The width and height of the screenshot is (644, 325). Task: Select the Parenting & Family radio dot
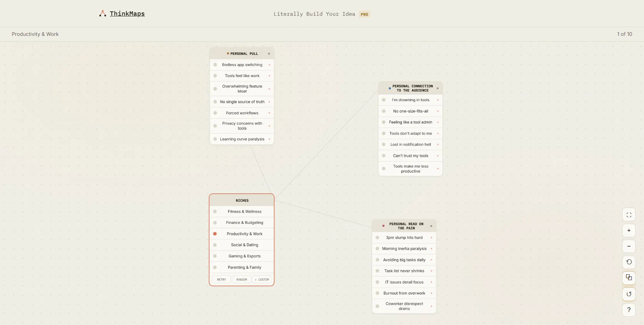[x=215, y=267]
